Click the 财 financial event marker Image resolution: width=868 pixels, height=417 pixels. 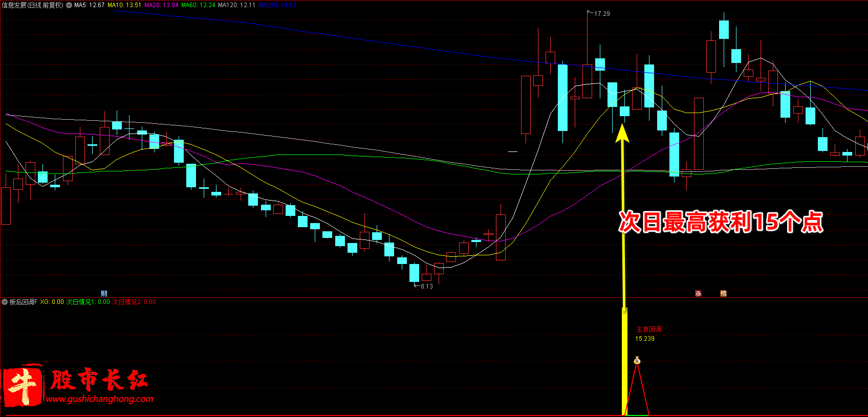pos(104,294)
